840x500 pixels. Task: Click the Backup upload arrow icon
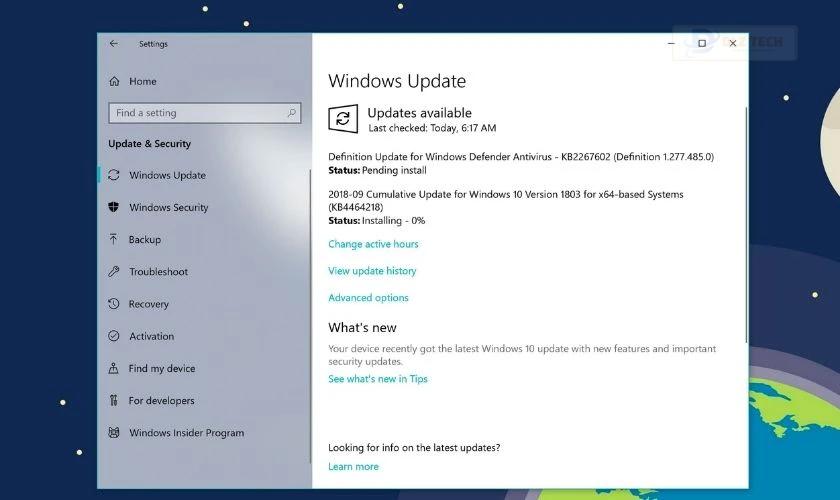pos(113,239)
